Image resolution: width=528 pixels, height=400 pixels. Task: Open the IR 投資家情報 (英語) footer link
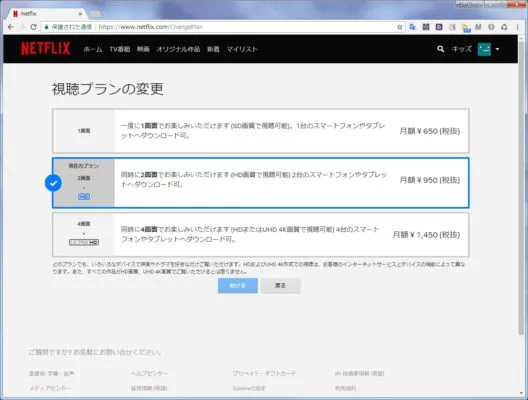(x=360, y=373)
